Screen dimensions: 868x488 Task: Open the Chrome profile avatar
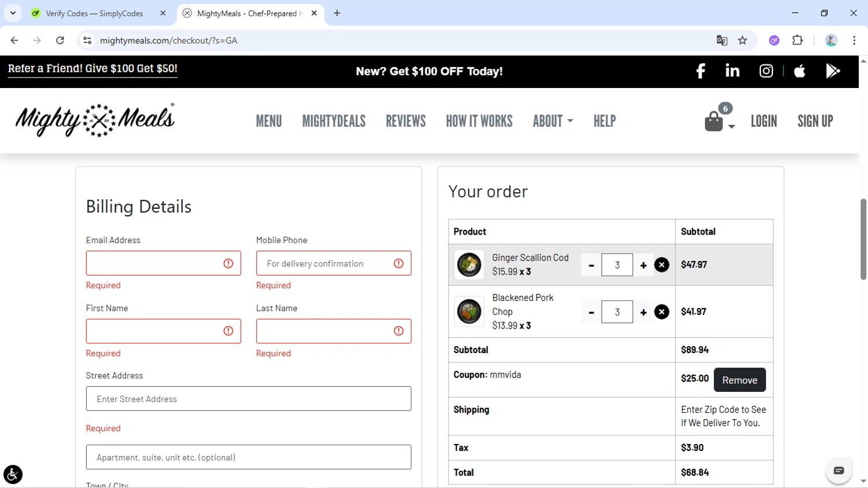point(831,41)
